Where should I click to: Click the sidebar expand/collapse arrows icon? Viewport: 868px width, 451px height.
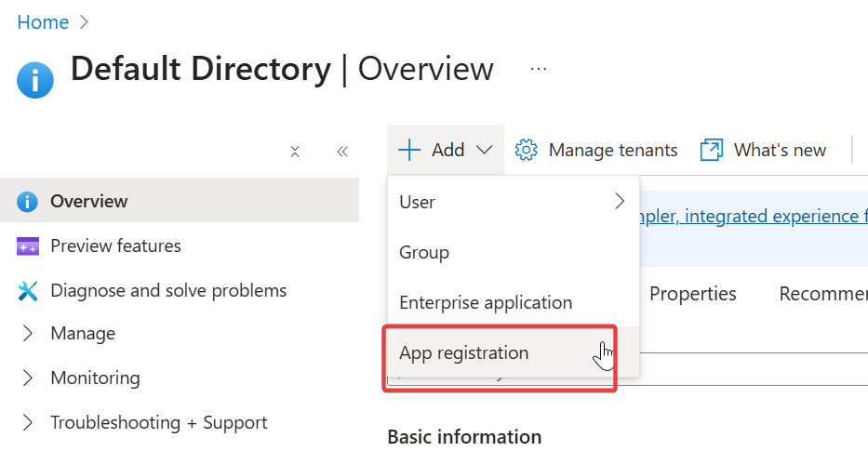(295, 152)
